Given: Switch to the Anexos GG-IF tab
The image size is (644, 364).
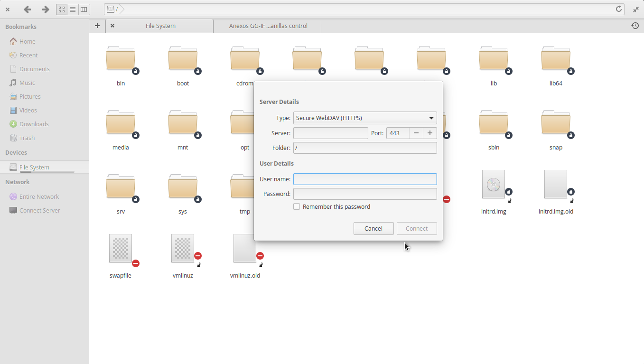Looking at the screenshot, I should (x=267, y=26).
